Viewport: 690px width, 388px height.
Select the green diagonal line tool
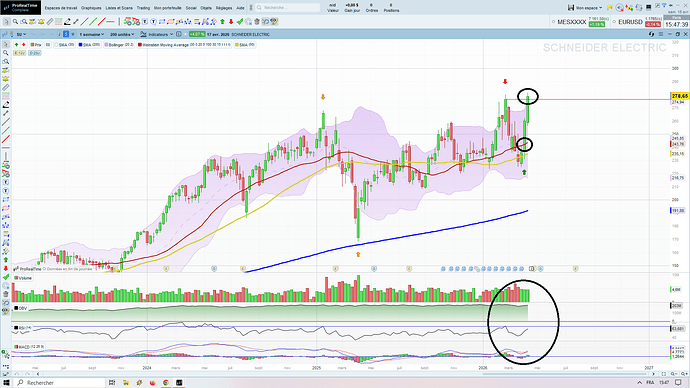[93, 22]
